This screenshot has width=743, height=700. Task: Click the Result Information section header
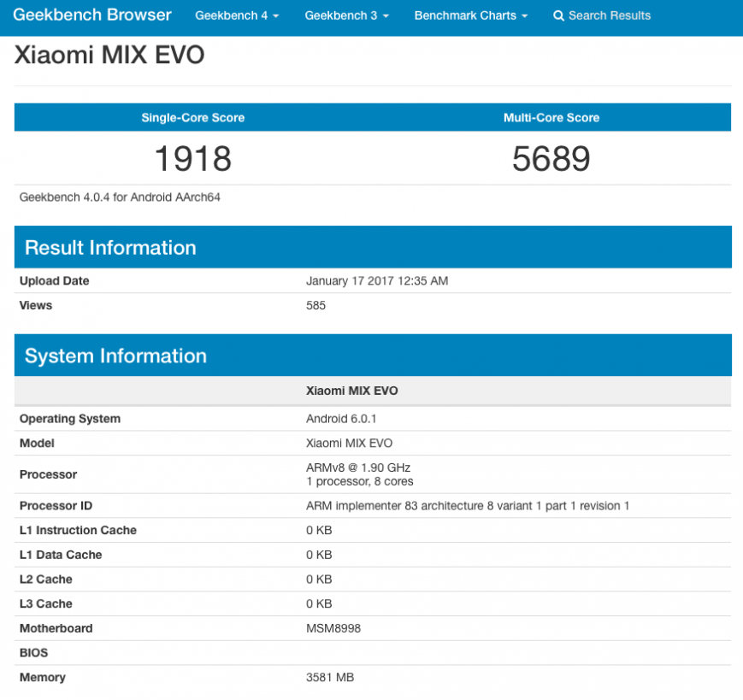[x=373, y=247]
